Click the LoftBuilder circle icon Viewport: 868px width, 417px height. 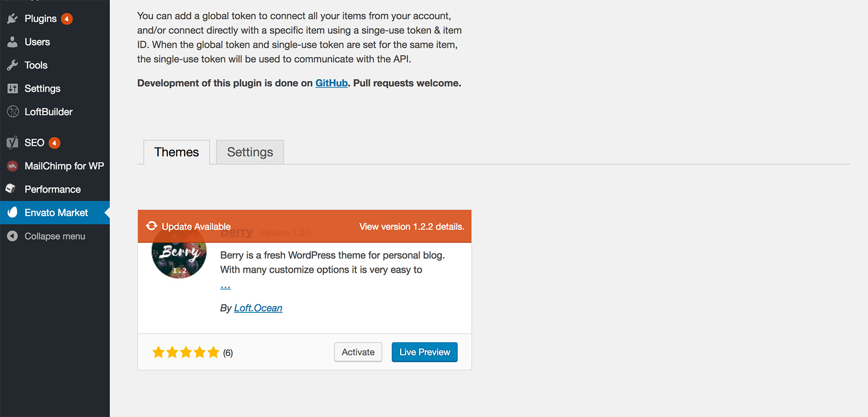pyautogui.click(x=13, y=112)
